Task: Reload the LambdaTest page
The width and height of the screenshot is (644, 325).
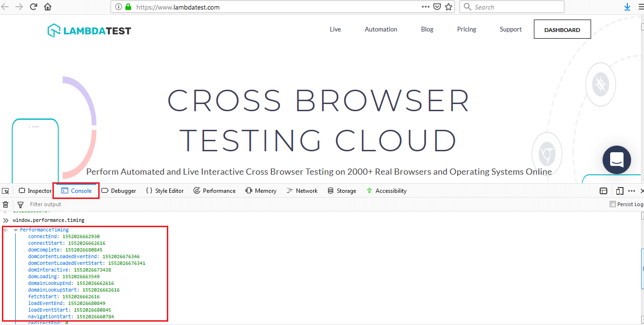Action: click(x=33, y=7)
